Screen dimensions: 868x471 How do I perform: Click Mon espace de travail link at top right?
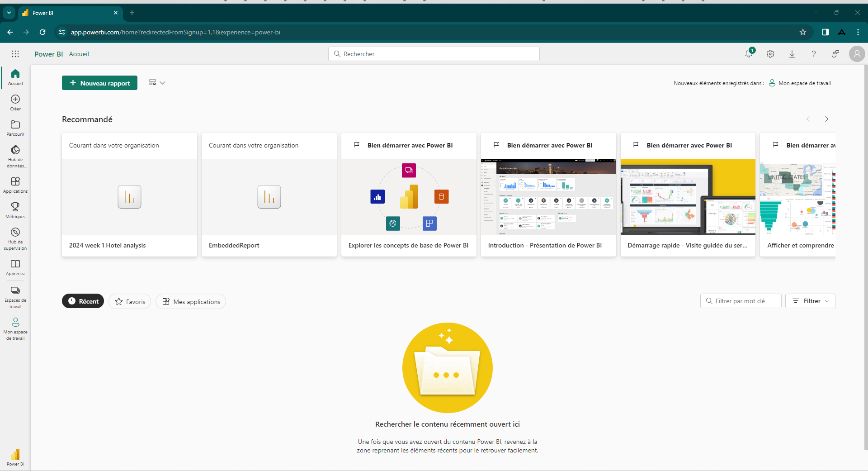pos(800,83)
